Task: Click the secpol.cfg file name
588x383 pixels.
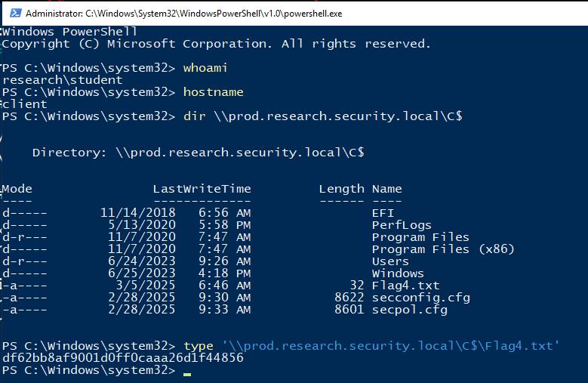Action: pos(410,310)
